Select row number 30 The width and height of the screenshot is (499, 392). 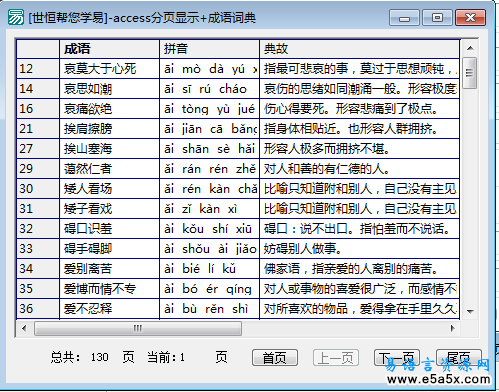pyautogui.click(x=38, y=189)
